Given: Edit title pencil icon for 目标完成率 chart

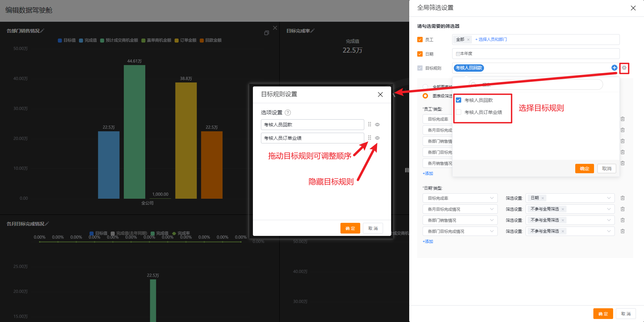Looking at the screenshot, I should (313, 31).
